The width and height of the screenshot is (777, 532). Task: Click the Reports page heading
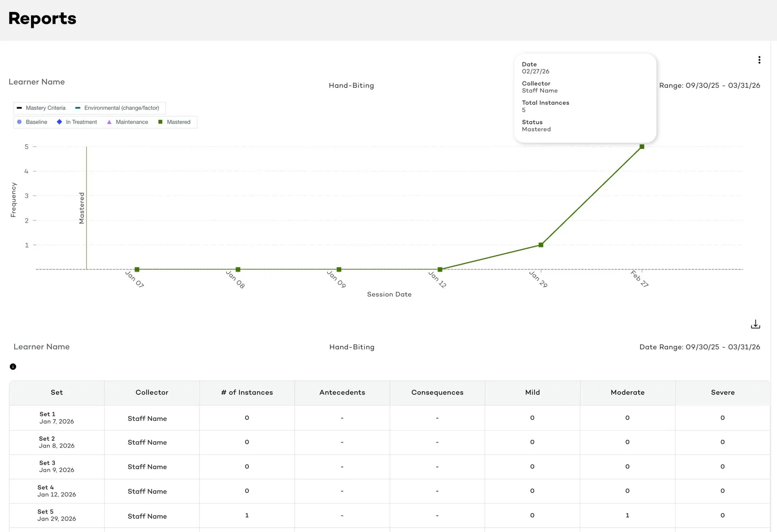pos(42,18)
